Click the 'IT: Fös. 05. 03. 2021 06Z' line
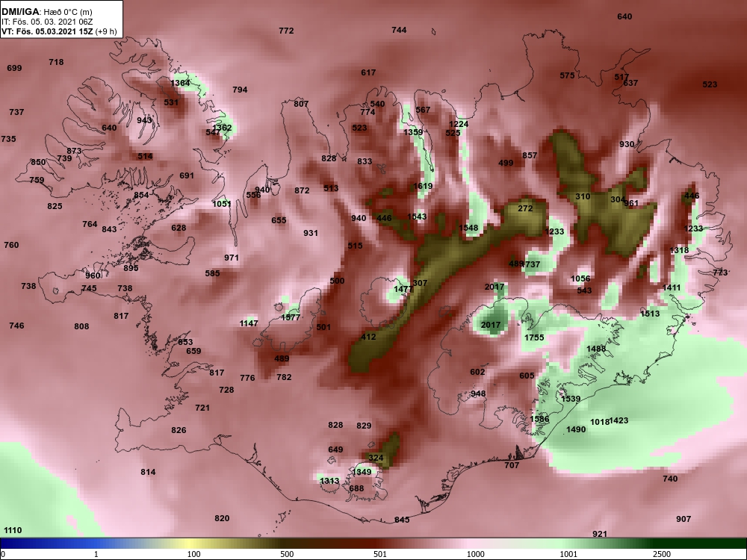This screenshot has height=560, width=747. tap(46, 22)
